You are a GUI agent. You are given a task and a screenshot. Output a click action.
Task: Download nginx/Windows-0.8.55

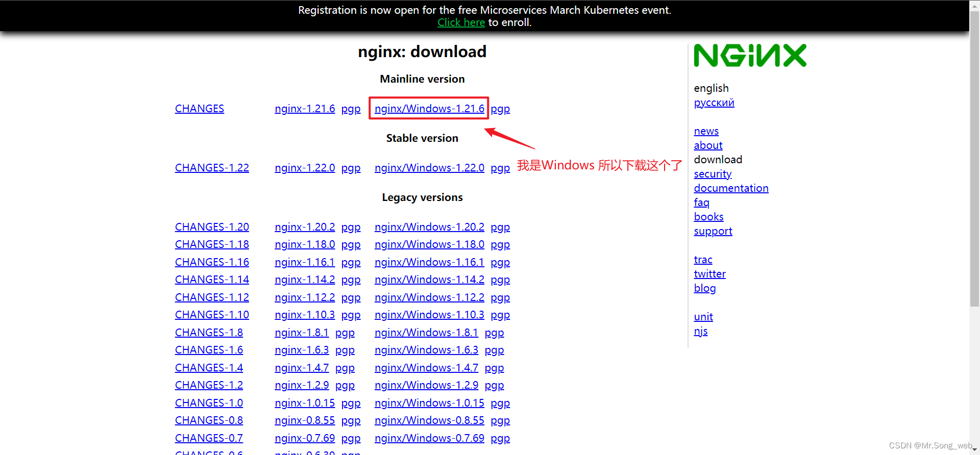[x=429, y=420]
